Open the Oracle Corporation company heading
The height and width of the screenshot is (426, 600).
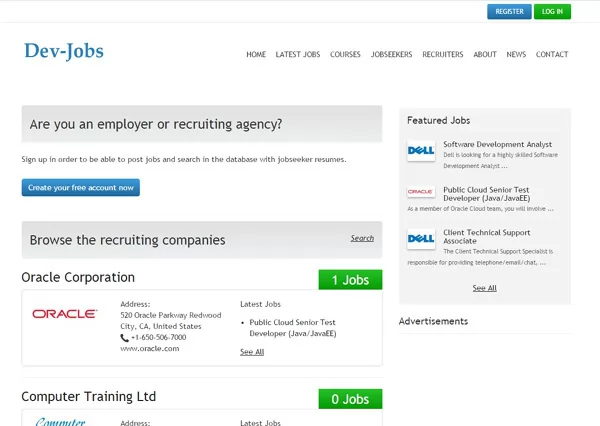(x=78, y=277)
